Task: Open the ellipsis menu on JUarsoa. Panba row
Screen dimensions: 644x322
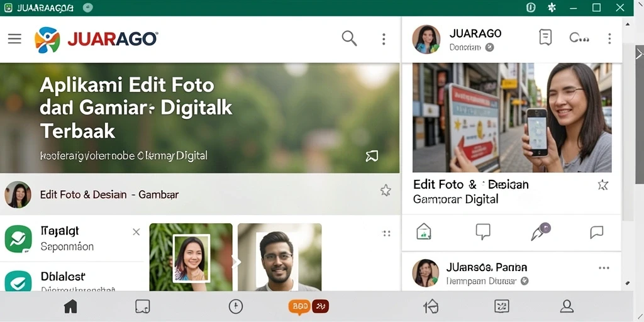Action: pos(604,268)
